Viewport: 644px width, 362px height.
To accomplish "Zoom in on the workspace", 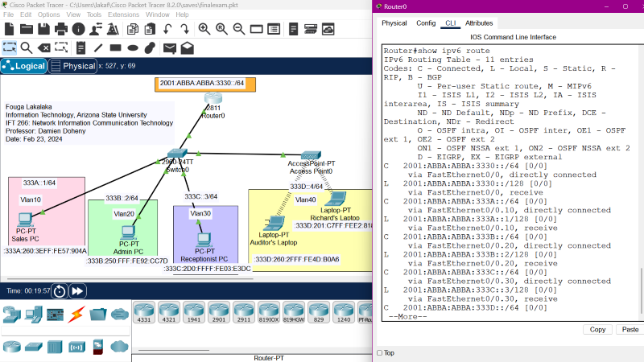I will (x=204, y=29).
